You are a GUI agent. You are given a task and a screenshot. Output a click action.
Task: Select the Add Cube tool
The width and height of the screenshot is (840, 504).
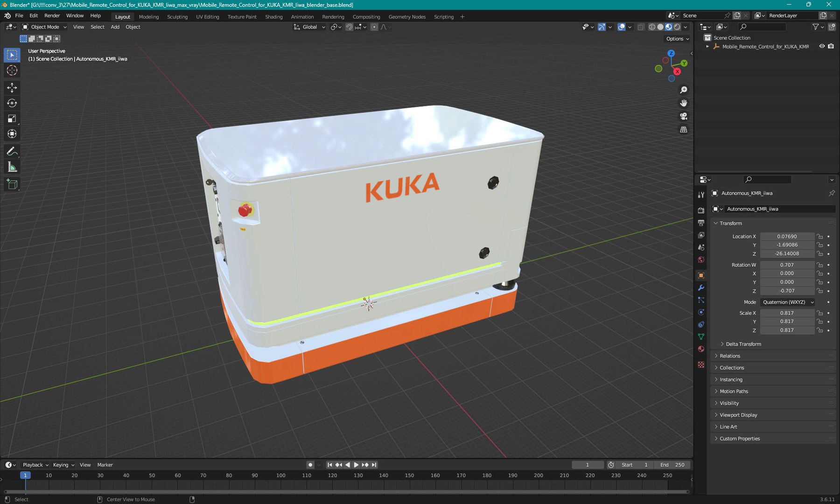(x=12, y=184)
